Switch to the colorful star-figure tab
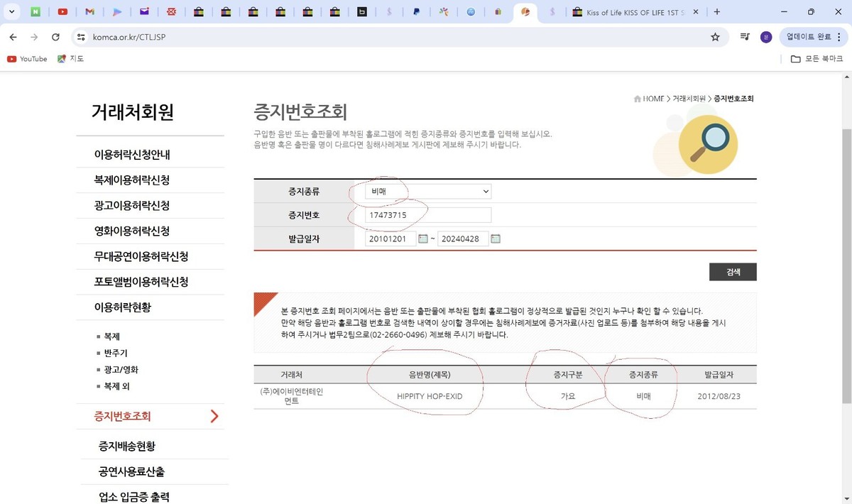 click(444, 12)
